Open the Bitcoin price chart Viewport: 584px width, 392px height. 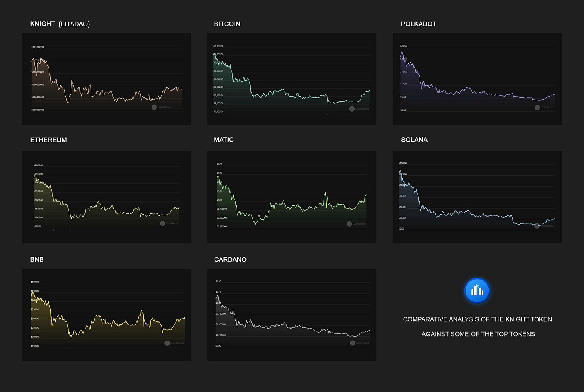pyautogui.click(x=292, y=79)
